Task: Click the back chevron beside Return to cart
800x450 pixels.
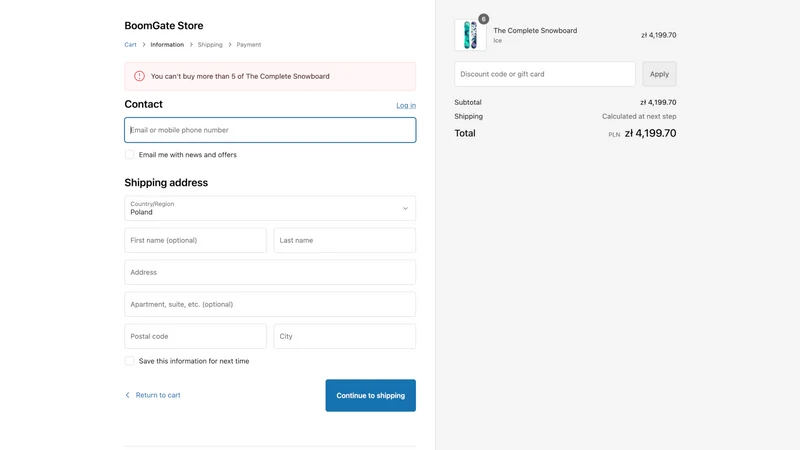Action: (x=128, y=395)
